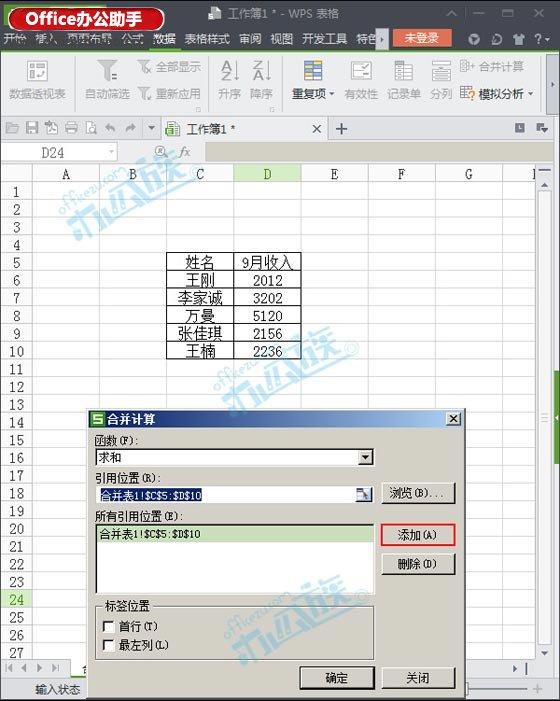
Task: Click the Name Box showing D24
Action: [x=54, y=152]
